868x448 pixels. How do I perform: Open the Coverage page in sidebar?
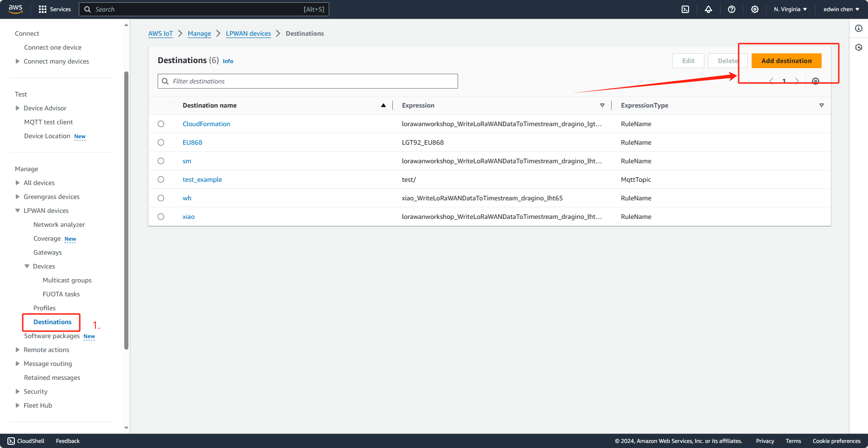pyautogui.click(x=47, y=238)
